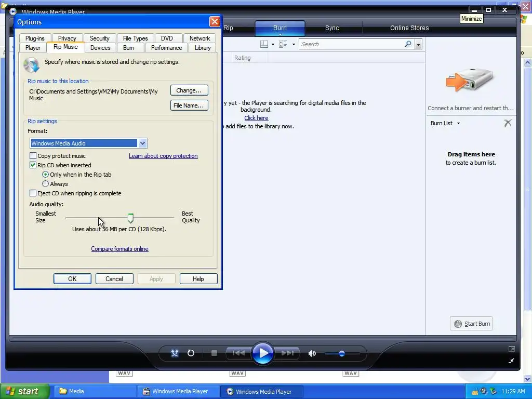This screenshot has height=399, width=532.
Task: Open the Performance tab
Action: pyautogui.click(x=166, y=48)
